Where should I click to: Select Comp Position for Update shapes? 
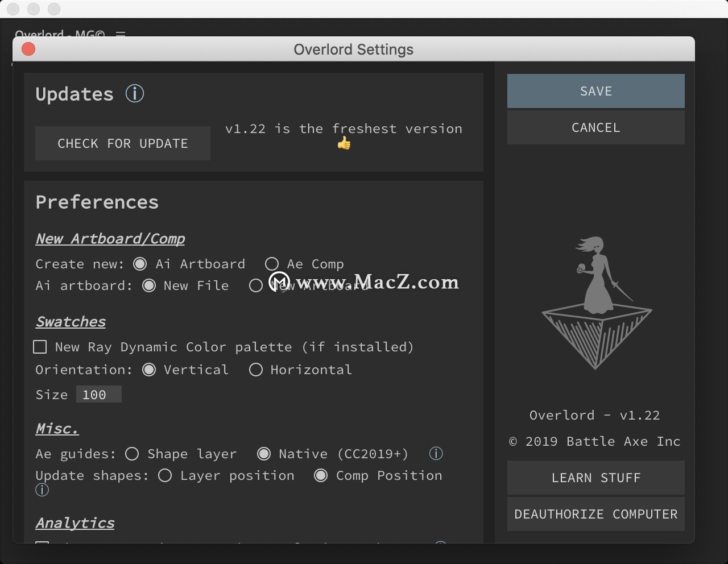click(321, 475)
